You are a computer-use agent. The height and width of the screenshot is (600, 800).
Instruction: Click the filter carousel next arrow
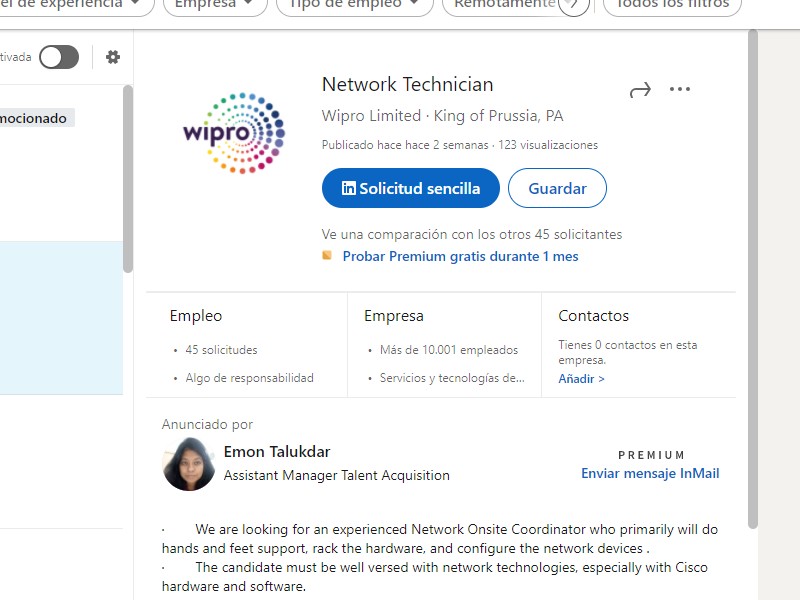tap(573, 5)
